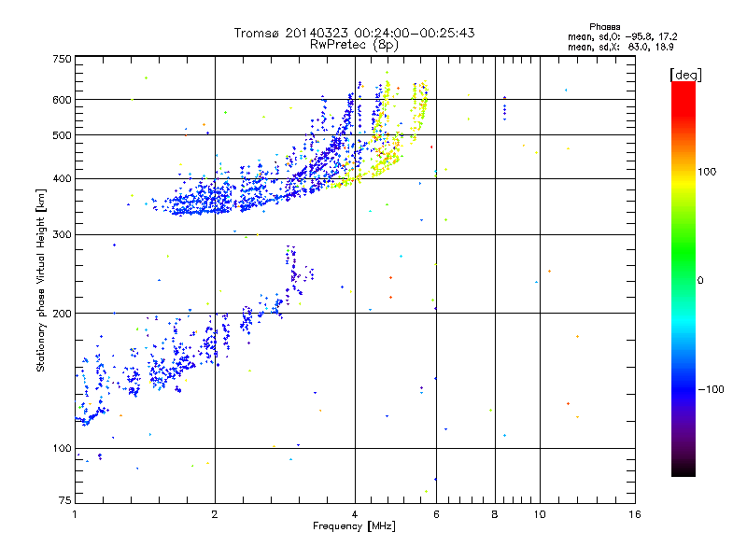Click the y-axis label '500'
This screenshot has width=747, height=560.
(x=62, y=135)
